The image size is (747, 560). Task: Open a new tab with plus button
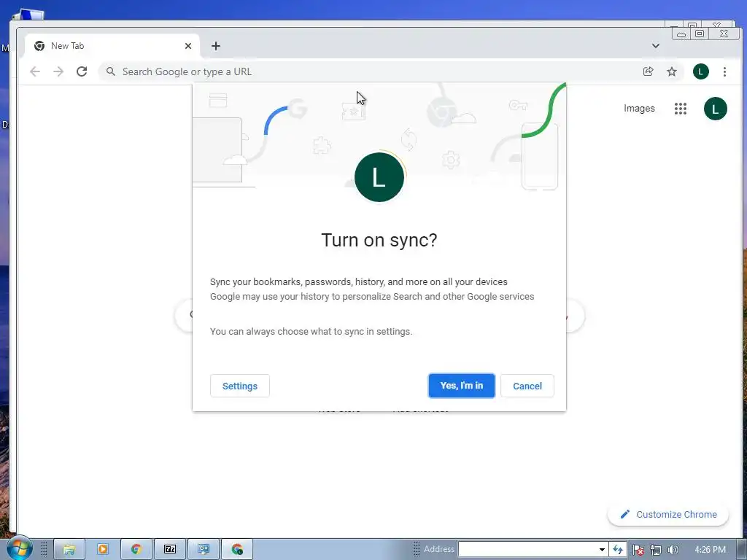[216, 46]
